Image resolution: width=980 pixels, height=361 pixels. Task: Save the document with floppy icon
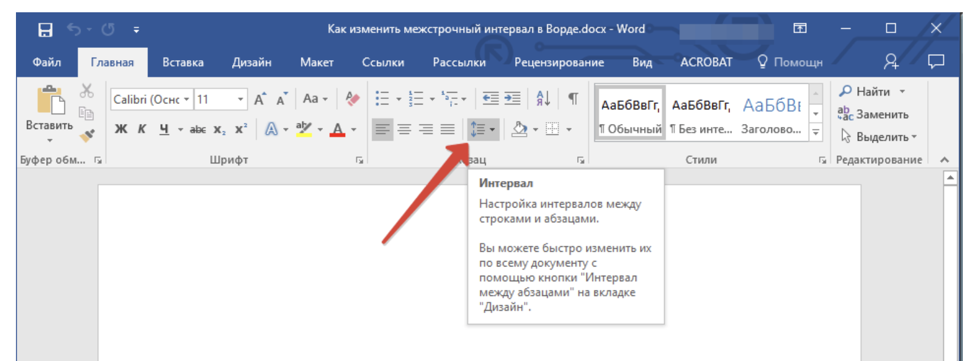45,29
